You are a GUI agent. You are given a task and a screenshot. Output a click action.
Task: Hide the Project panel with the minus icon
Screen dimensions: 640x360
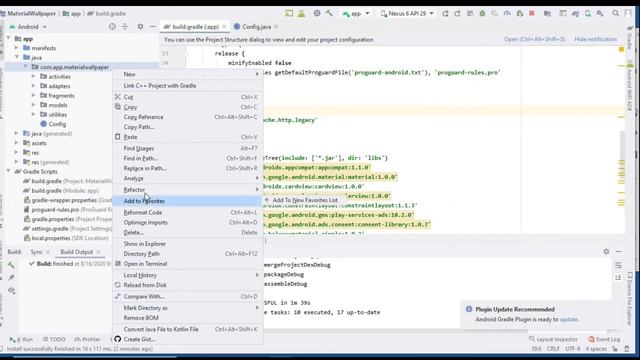(153, 27)
